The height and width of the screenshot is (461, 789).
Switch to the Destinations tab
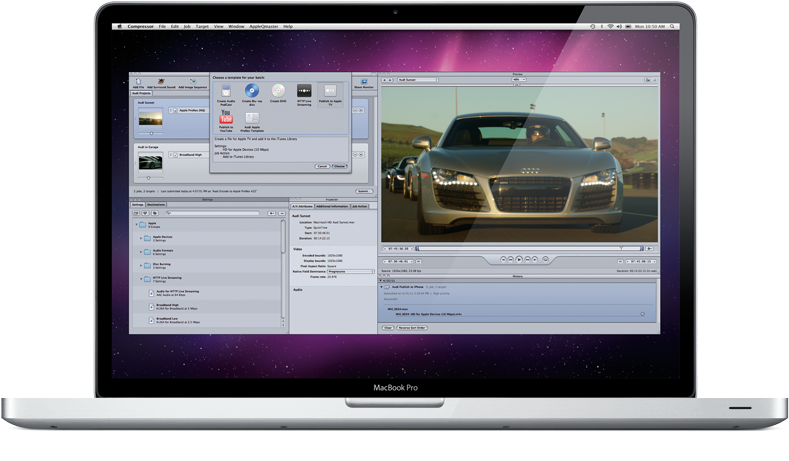[x=157, y=204]
